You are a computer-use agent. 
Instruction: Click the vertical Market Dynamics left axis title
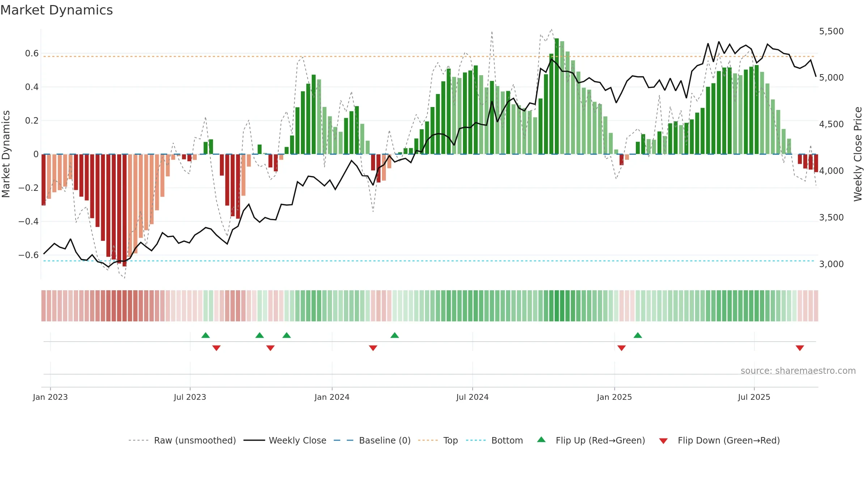[x=6, y=154]
